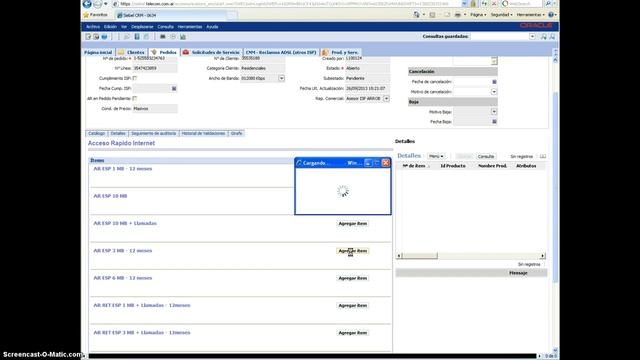This screenshot has width=640, height=360.
Task: Toggle the Cumplimiento ISP checkbox
Action: point(135,78)
